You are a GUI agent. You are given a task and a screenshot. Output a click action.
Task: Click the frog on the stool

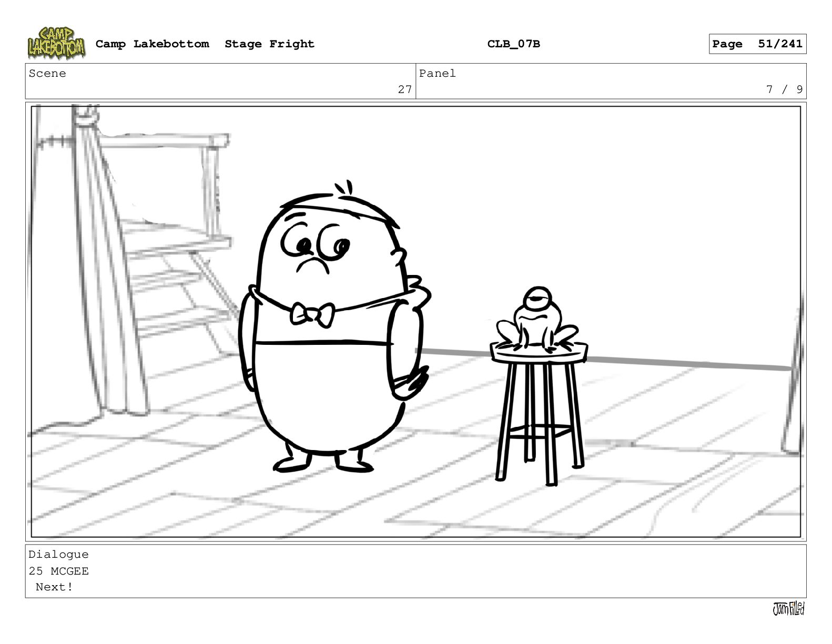coord(537,319)
